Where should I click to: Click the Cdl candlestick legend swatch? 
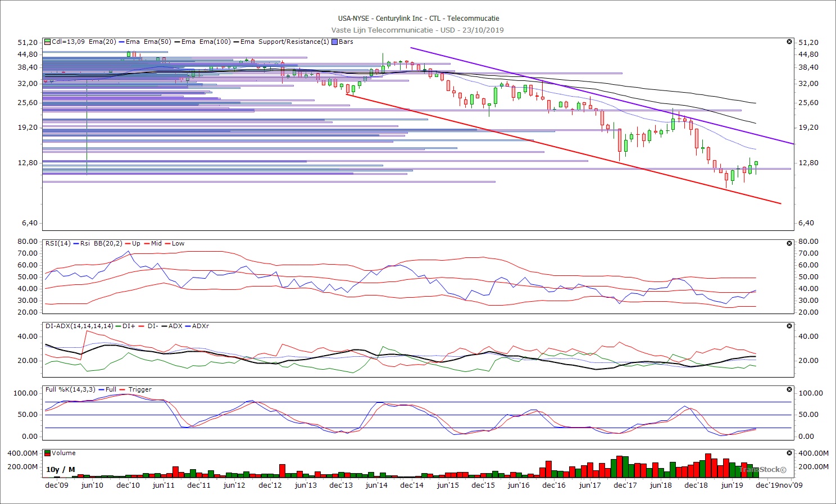pyautogui.click(x=48, y=42)
